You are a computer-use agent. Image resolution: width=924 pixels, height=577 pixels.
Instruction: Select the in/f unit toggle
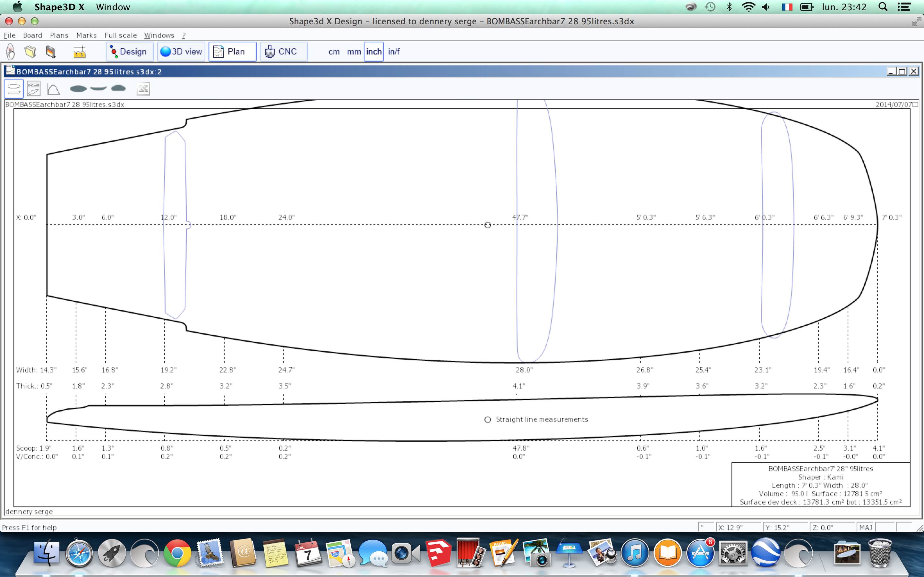click(x=394, y=52)
